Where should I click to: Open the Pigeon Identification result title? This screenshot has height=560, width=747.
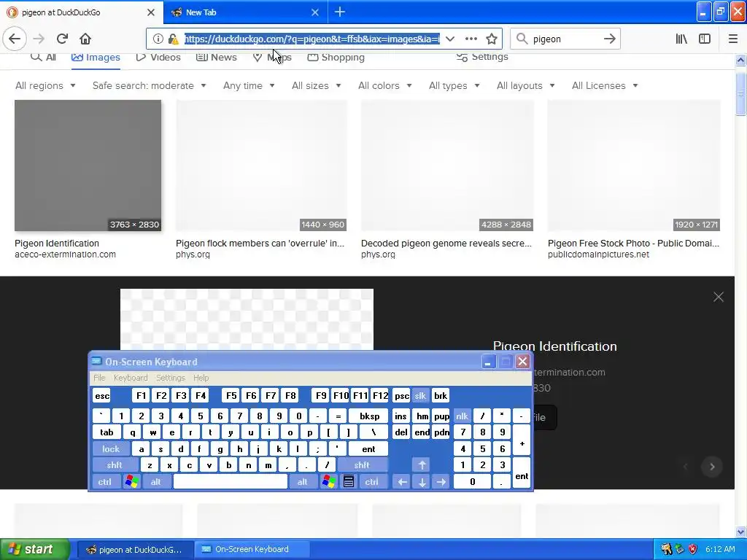click(57, 244)
